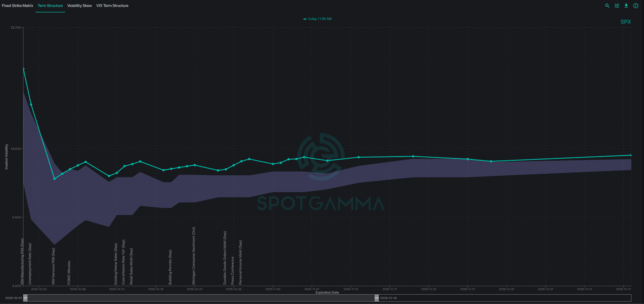The width and height of the screenshot is (644, 304).
Task: Click the right range slider handle
Action: click(377, 298)
